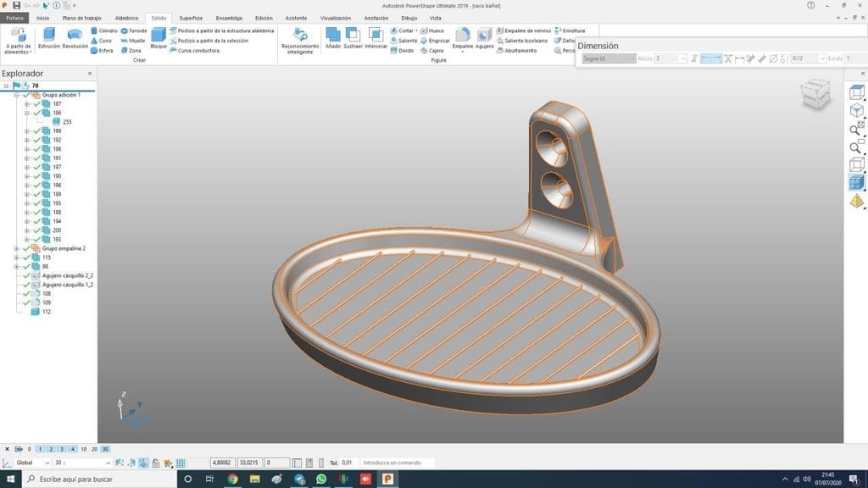Create an Esfera primitive
The height and width of the screenshot is (488, 868).
click(x=102, y=50)
